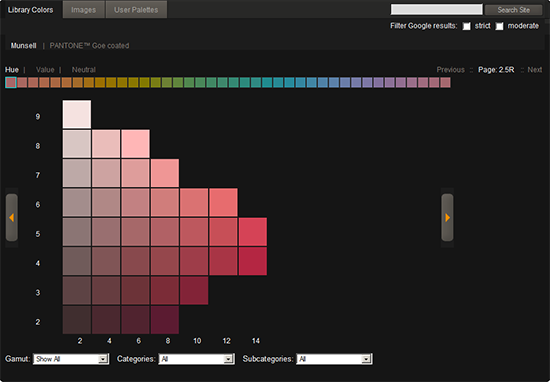Pick the value 7 chroma 4 swatch
This screenshot has width=550, height=382.
(x=106, y=173)
